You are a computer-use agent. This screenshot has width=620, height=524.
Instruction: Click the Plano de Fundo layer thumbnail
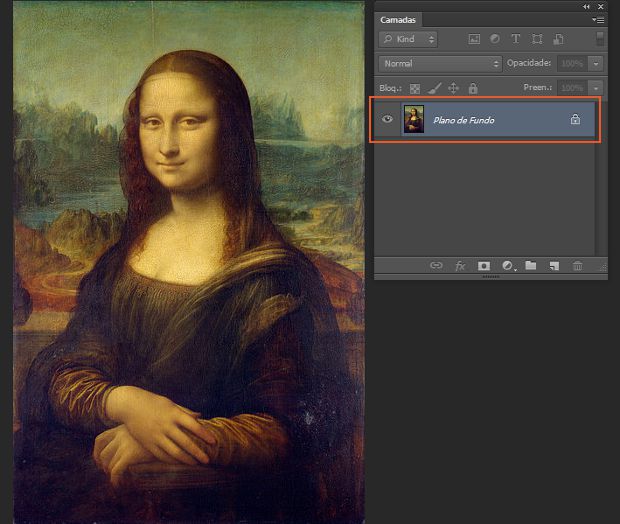point(413,120)
